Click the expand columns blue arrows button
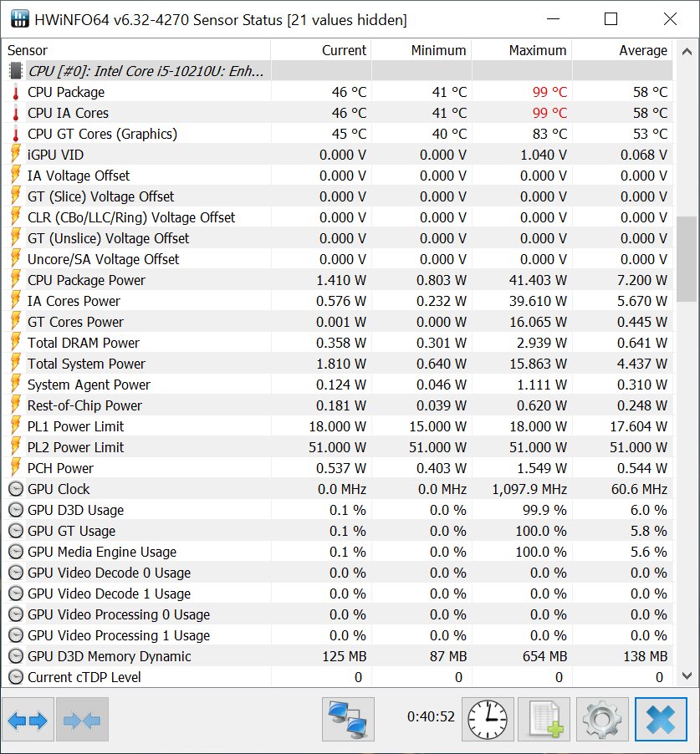This screenshot has height=754, width=700. pos(28,720)
